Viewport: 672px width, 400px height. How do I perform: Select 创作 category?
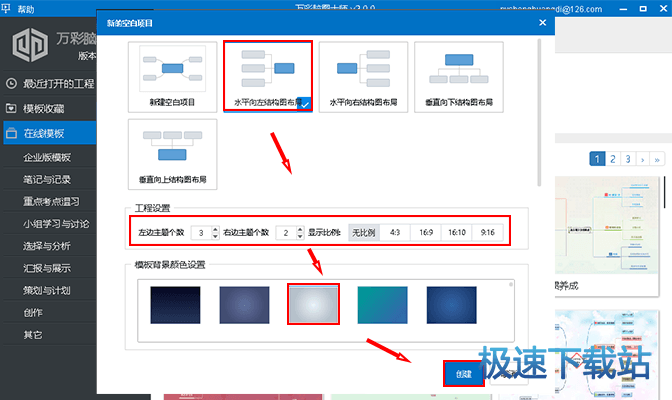tap(33, 313)
